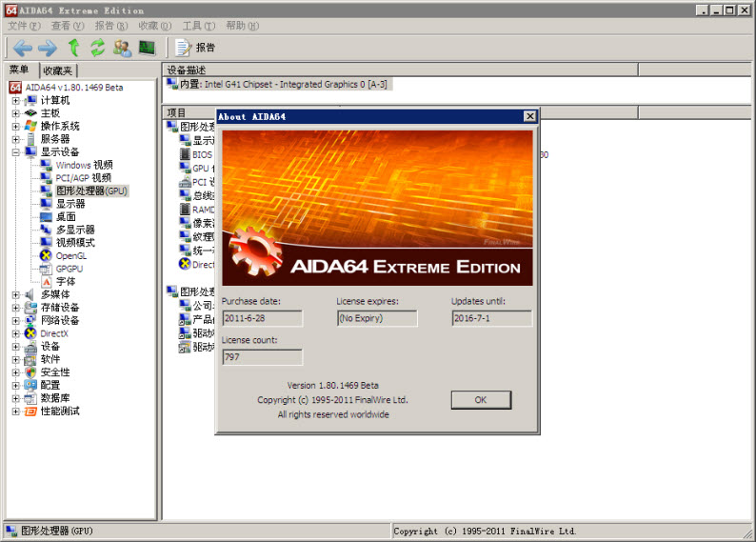The width and height of the screenshot is (756, 542).
Task: Open the users icon in toolbar
Action: [x=122, y=48]
